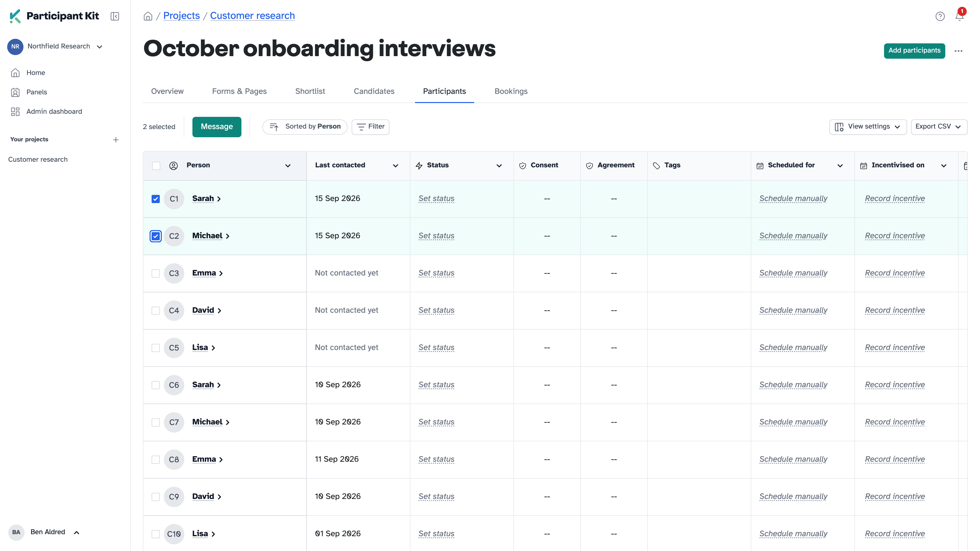Open notifications bell icon
Screen dimensions: 980x551
pyautogui.click(x=960, y=16)
